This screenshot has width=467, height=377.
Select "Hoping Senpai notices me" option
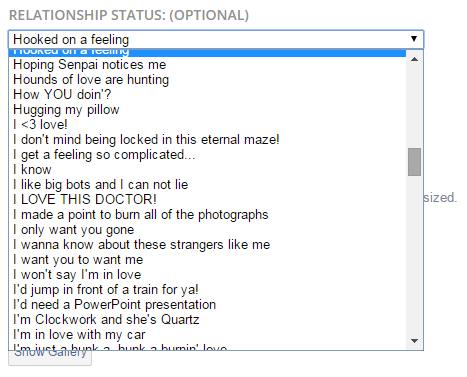(x=207, y=65)
